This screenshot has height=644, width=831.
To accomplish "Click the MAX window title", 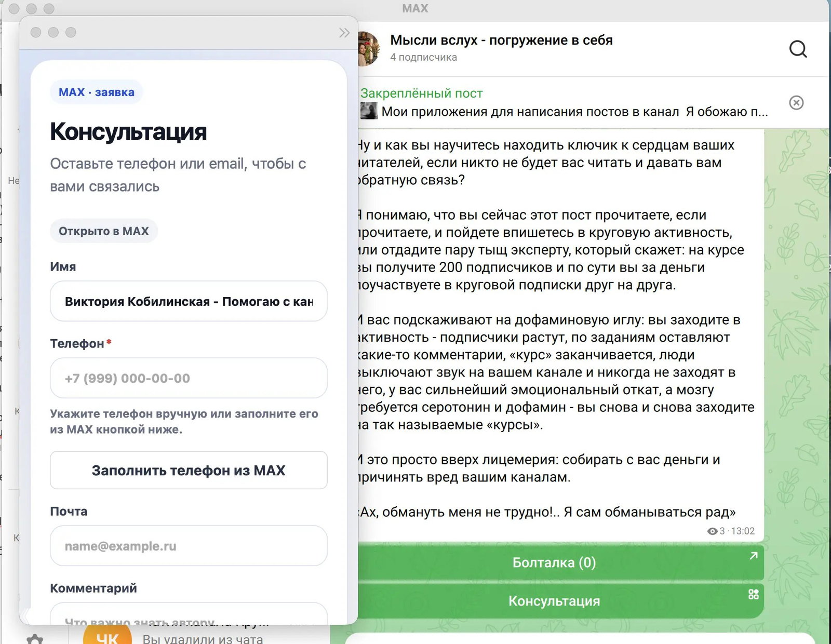I will coord(415,8).
